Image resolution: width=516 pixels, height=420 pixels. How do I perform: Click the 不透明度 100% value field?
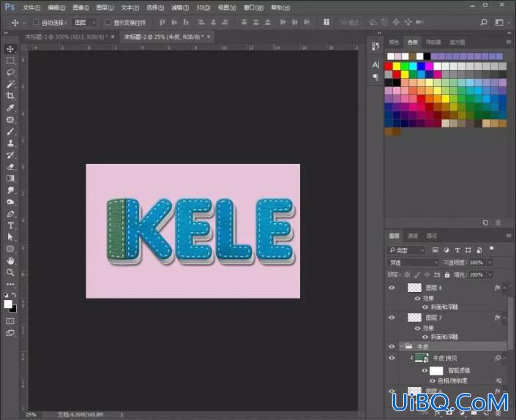(476, 263)
